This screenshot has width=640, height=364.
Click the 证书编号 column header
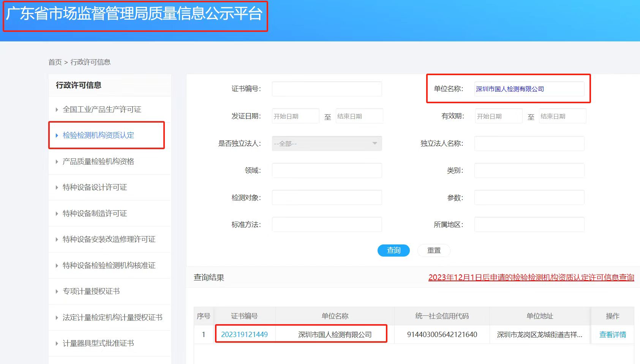[x=244, y=316]
